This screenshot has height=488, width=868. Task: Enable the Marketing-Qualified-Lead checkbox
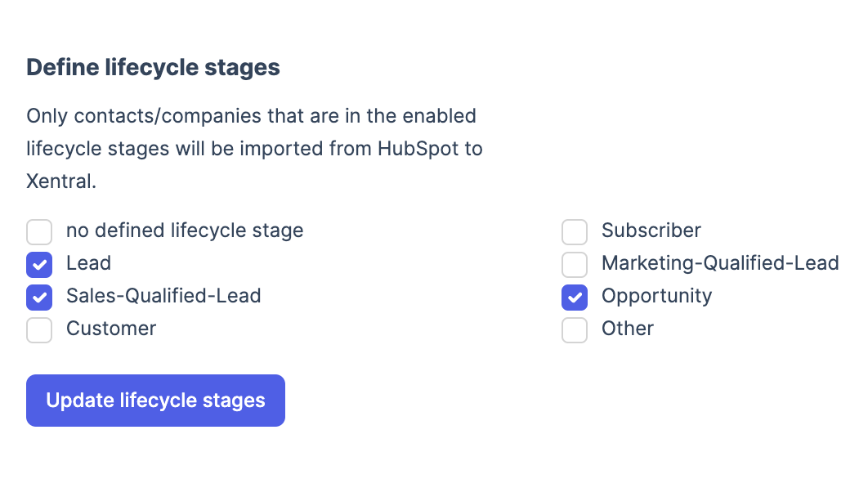575,265
